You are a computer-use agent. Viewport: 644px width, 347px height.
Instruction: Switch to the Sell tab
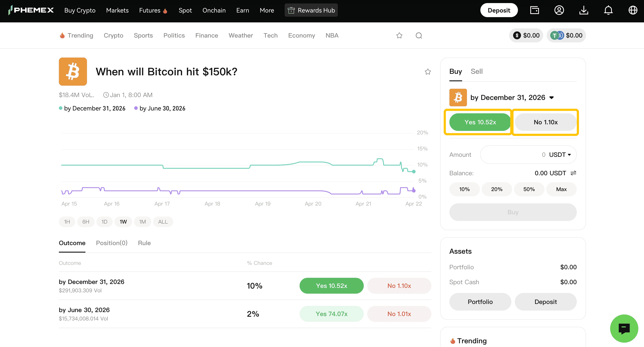[476, 72]
